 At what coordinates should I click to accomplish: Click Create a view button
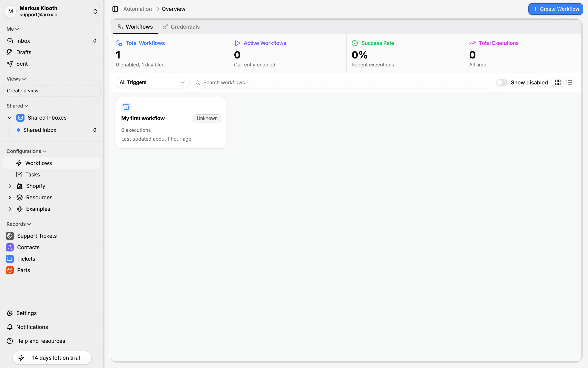52,91
